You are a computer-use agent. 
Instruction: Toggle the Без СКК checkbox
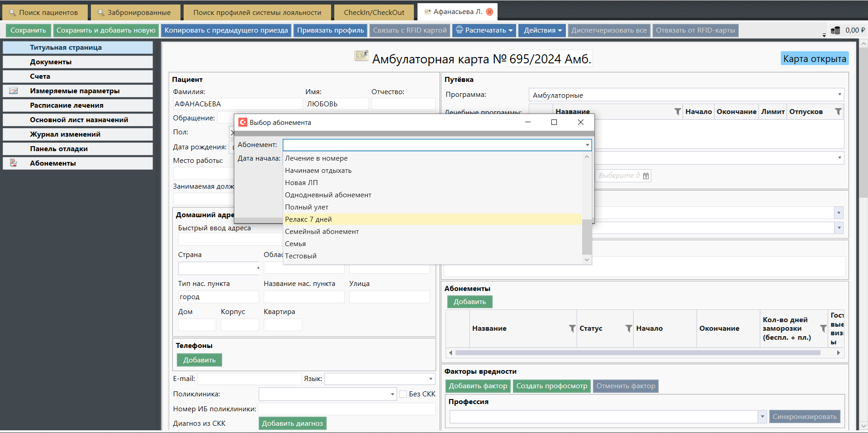tap(403, 394)
